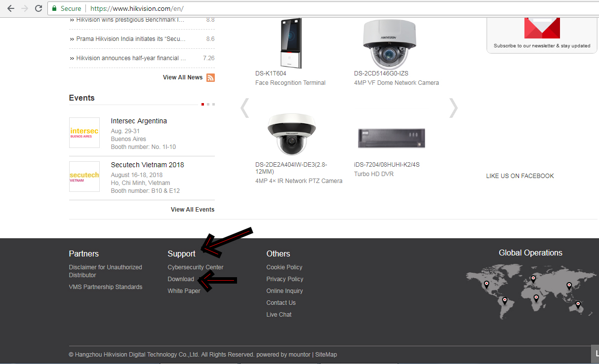599x364 pixels.
Task: Open the Cybersecurity Center footer link
Action: click(196, 267)
